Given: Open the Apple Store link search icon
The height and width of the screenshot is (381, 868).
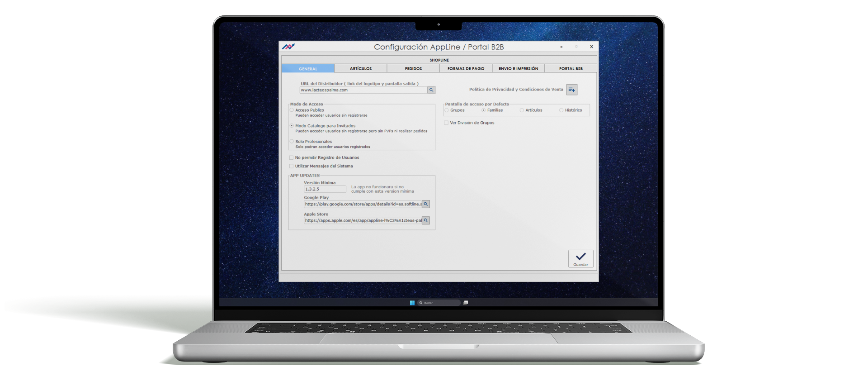Looking at the screenshot, I should pos(426,220).
